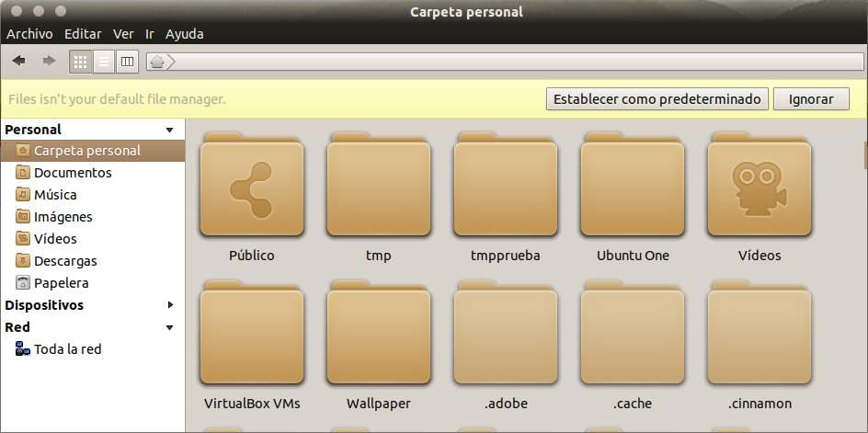The image size is (868, 433).
Task: Click the Dispositivos section header text
Action: pos(44,305)
